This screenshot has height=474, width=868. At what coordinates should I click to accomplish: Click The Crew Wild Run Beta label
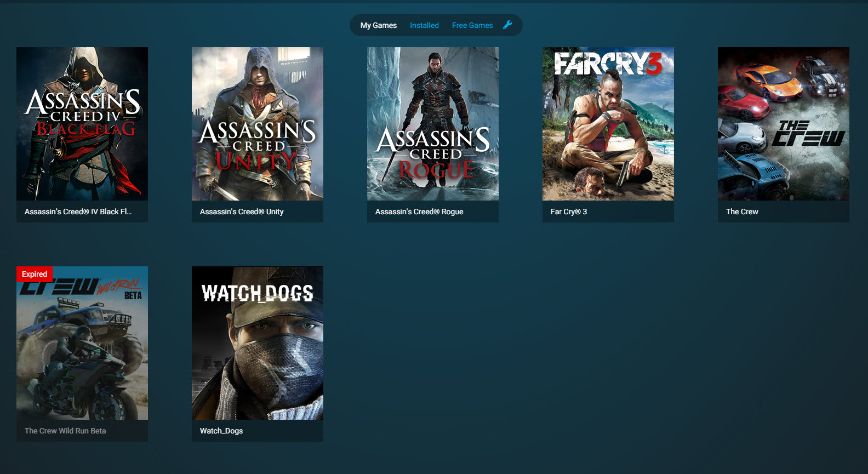pyautogui.click(x=65, y=431)
